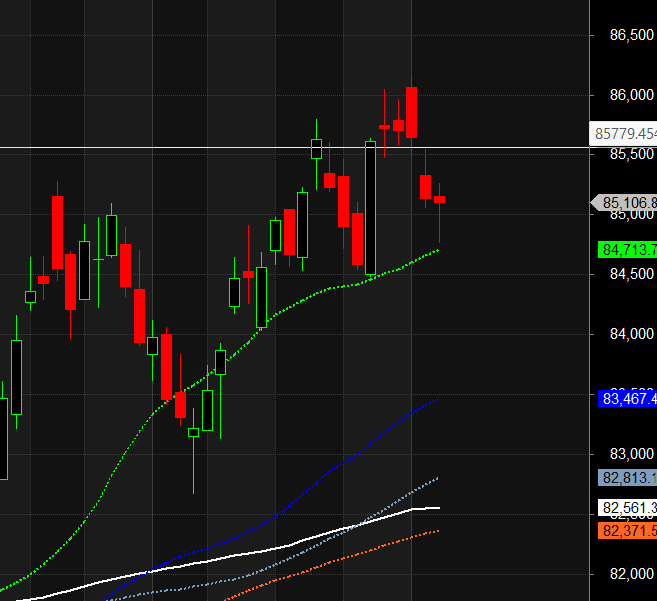Select the gray-blue 82,813.1 price label
The width and height of the screenshot is (657, 601).
click(x=626, y=478)
